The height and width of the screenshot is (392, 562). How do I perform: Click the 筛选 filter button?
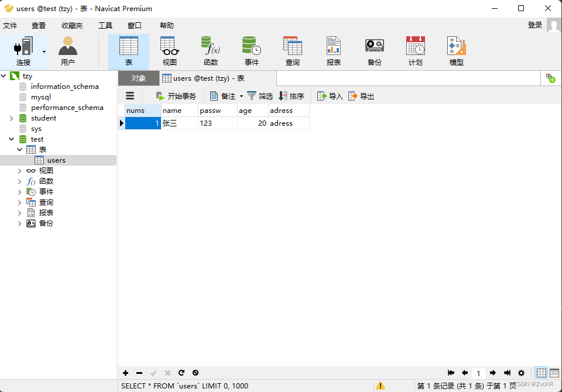pos(260,96)
